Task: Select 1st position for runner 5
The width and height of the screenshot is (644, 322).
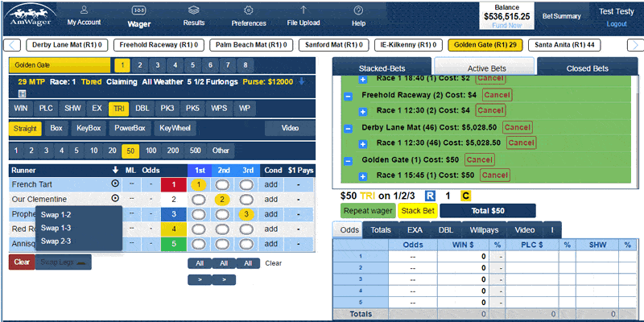Action: click(199, 244)
